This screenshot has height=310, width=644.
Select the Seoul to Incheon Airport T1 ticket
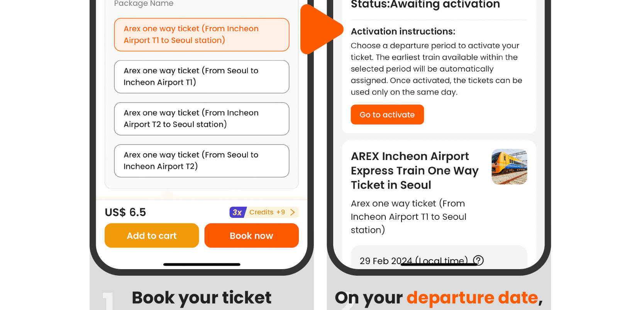click(201, 76)
